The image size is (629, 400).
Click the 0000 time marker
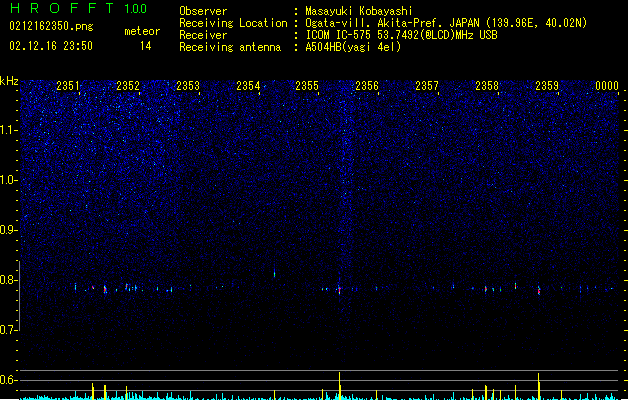607,86
